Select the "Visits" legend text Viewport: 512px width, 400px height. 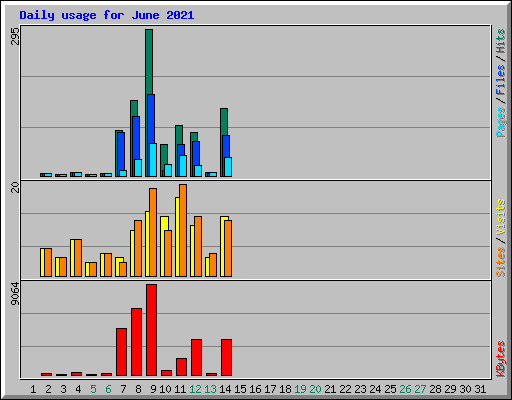pyautogui.click(x=500, y=217)
